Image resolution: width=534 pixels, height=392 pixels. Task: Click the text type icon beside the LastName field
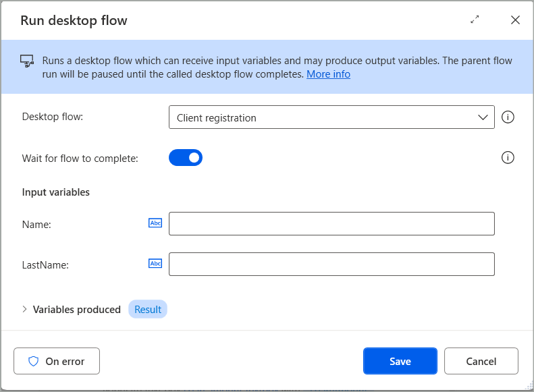tap(155, 264)
